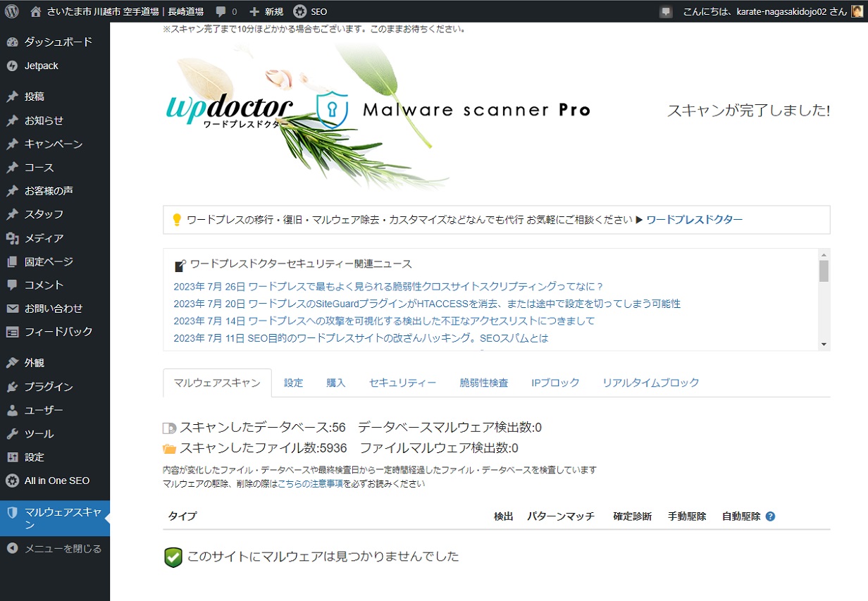Click the pin icon next to お客様の声

pyautogui.click(x=12, y=191)
